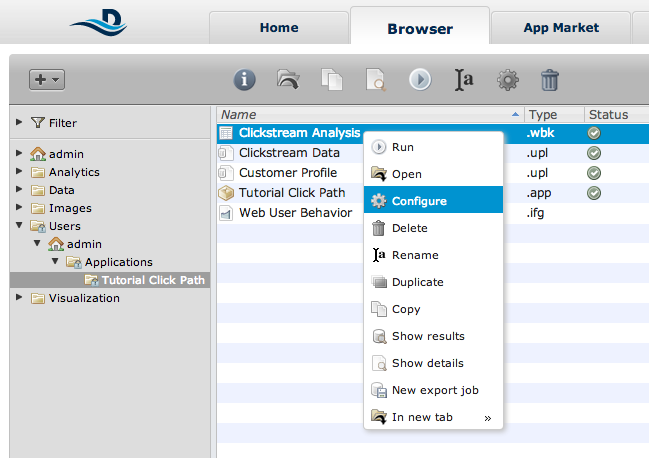Expand the Visualization folder node
Viewport: 649px width, 458px height.
[19, 297]
